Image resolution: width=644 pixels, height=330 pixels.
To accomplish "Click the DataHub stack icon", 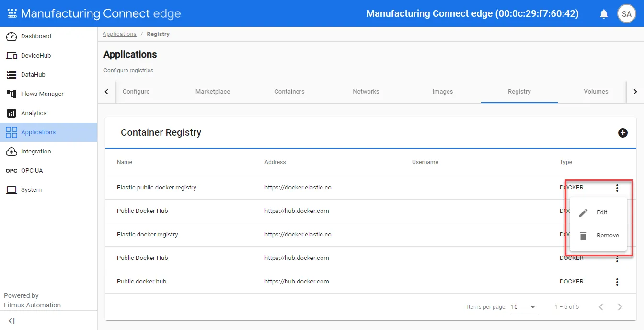I will coord(11,75).
